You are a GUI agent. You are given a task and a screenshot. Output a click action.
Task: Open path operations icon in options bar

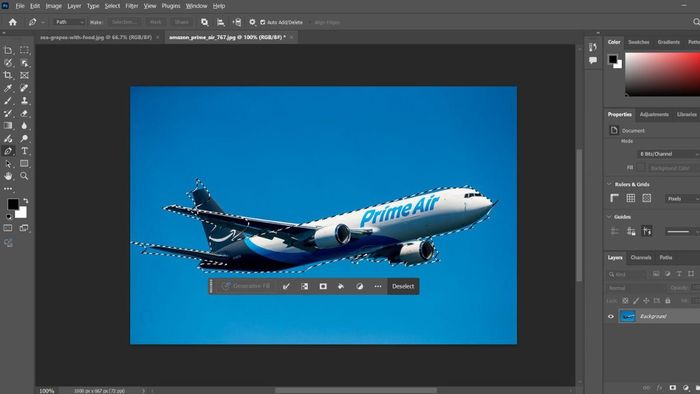[x=204, y=22]
